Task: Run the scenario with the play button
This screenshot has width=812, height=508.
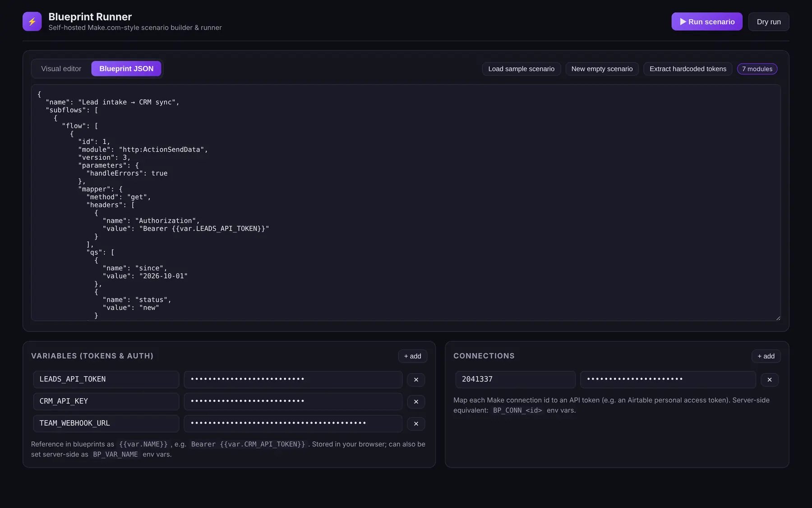Action: [707, 22]
